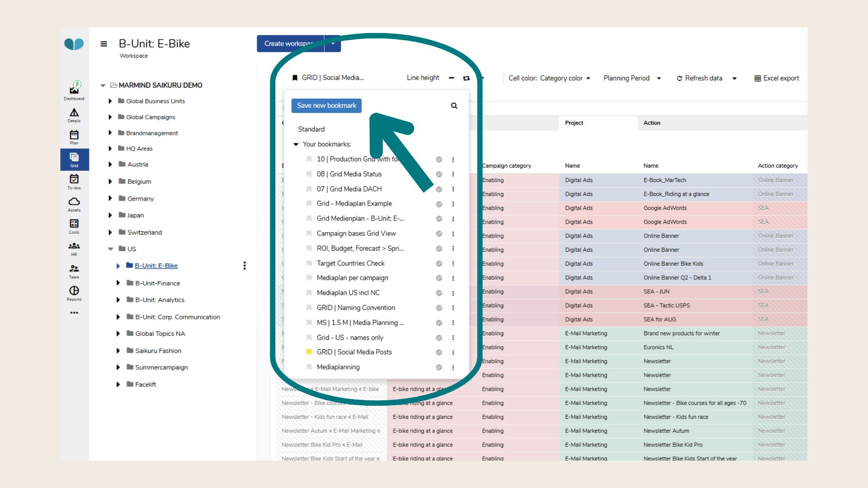
Task: Expand the Germany folder tree node
Action: [110, 198]
